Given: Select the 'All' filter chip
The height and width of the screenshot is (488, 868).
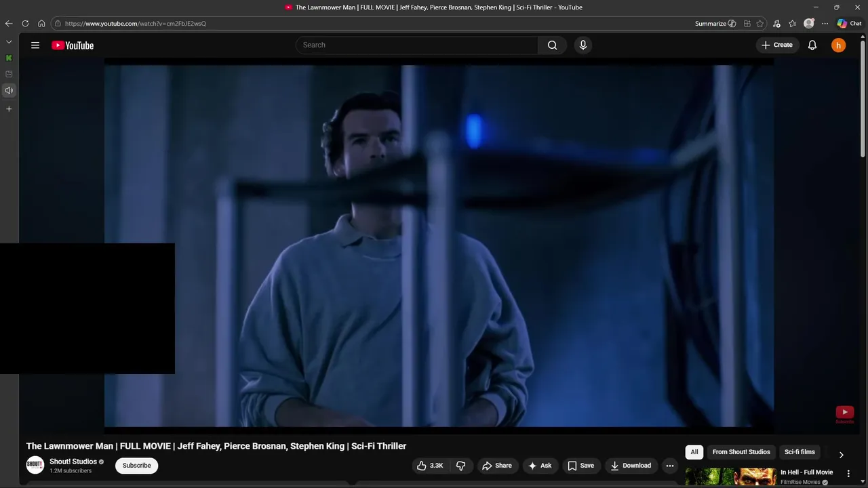Looking at the screenshot, I should (694, 452).
